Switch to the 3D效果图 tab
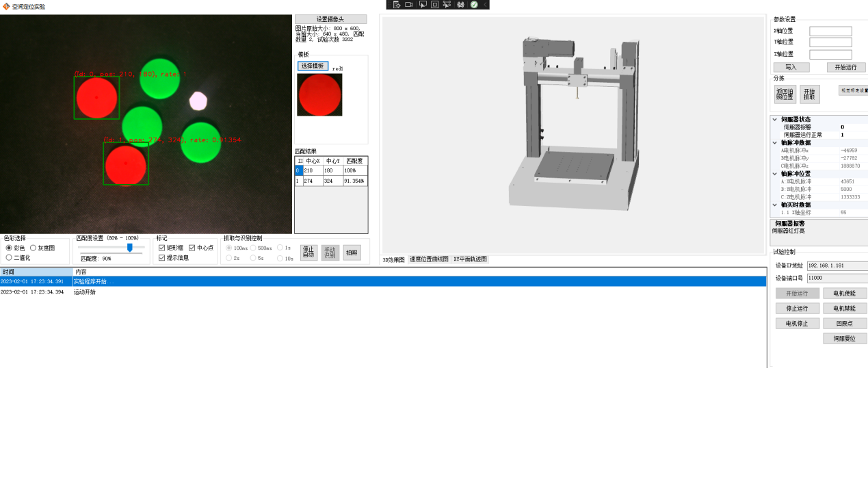This screenshot has width=868, height=479. coord(394,259)
